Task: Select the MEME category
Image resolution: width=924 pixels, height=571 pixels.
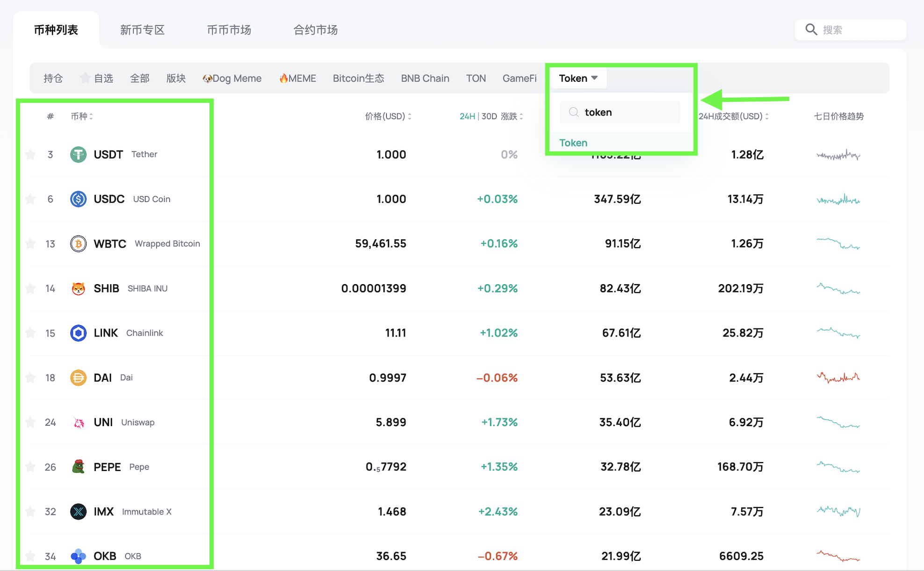Action: point(297,78)
